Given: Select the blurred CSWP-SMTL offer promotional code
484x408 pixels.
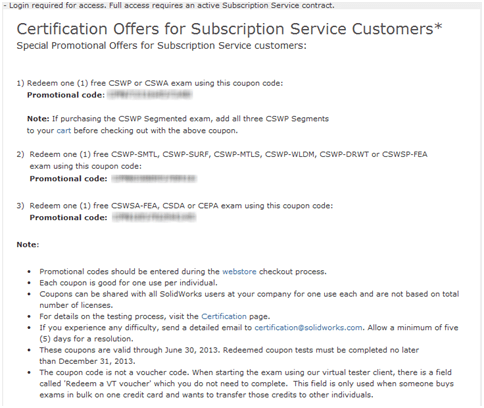Looking at the screenshot, I should click(154, 179).
